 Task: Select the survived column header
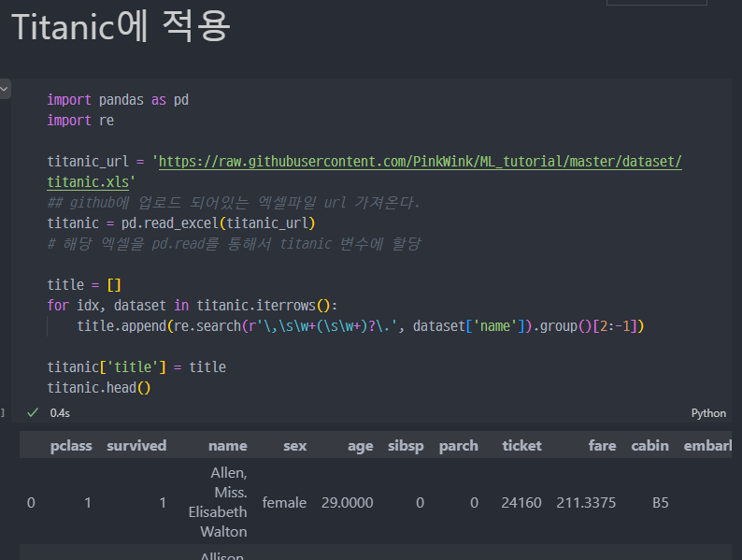pos(136,446)
